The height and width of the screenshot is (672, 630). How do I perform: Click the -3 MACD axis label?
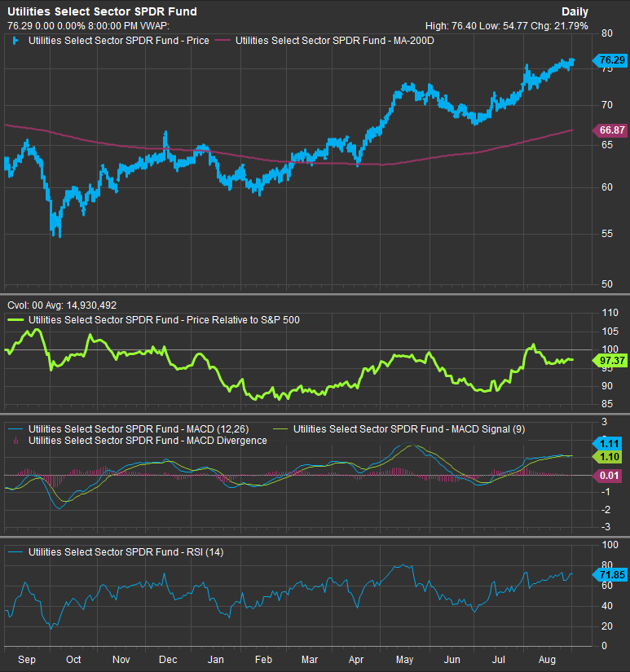[x=606, y=527]
